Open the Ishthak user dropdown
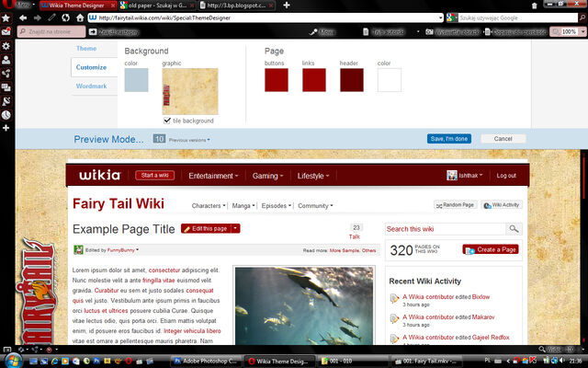 465,176
